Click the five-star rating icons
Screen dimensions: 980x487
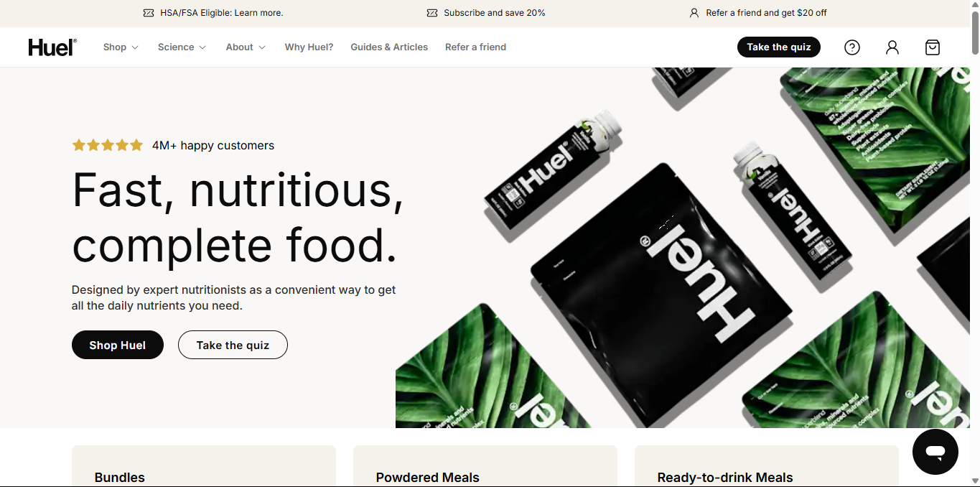click(108, 145)
